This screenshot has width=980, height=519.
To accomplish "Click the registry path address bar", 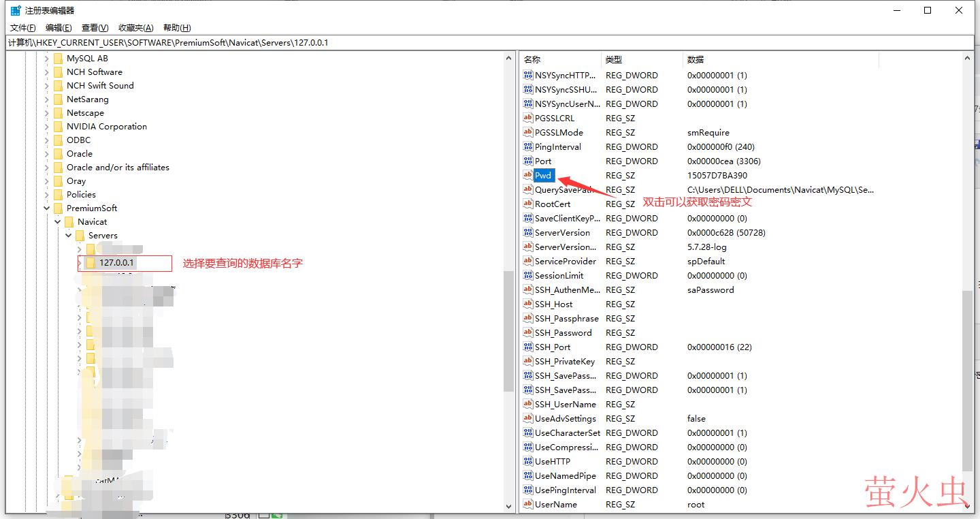I will (x=490, y=42).
